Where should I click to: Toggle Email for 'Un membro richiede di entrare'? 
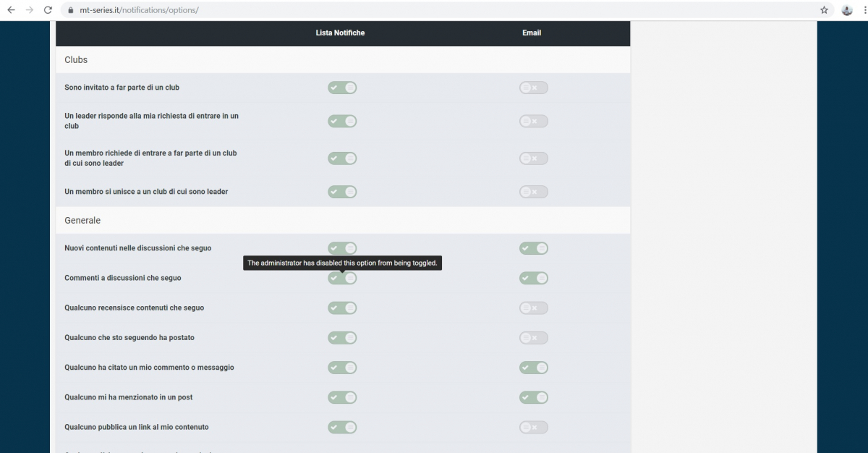point(534,158)
